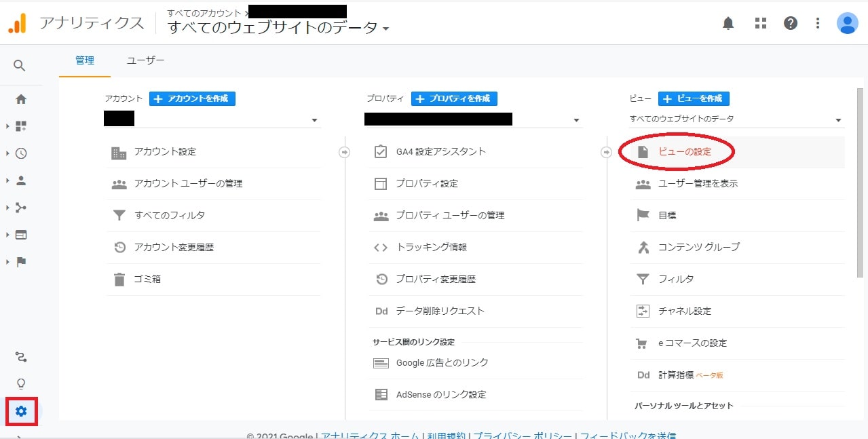This screenshot has height=439, width=868.
Task: Click the property-to-view arrow circle icon
Action: [x=606, y=152]
